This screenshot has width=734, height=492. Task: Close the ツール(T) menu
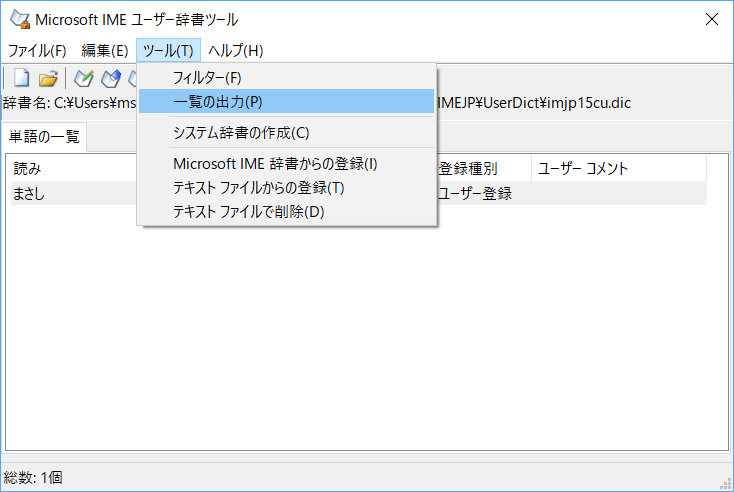click(169, 50)
